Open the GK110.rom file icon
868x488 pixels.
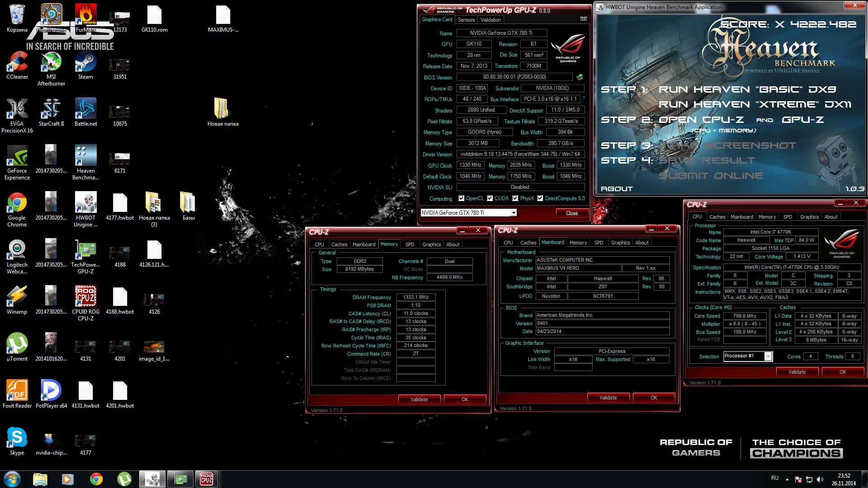(154, 18)
